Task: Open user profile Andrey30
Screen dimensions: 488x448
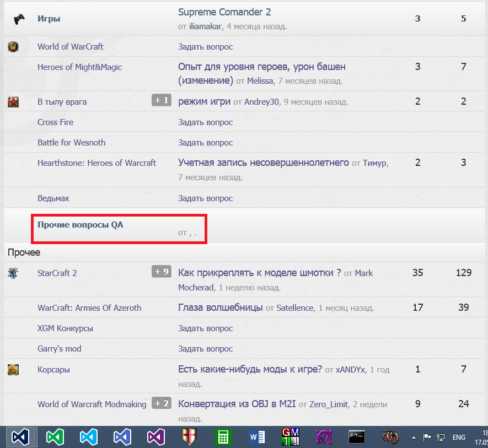Action: (261, 102)
